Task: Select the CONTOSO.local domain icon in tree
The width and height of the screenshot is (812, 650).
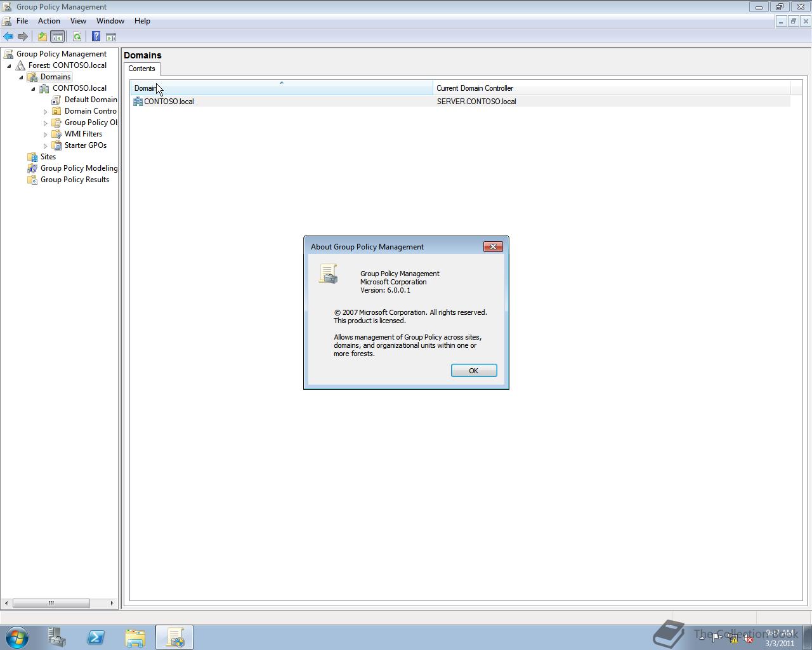Action: pos(44,88)
